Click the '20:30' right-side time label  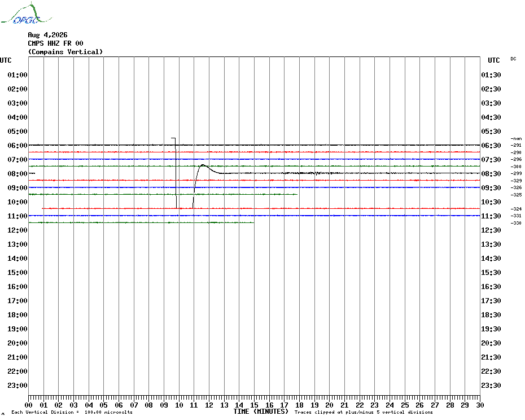(491, 343)
